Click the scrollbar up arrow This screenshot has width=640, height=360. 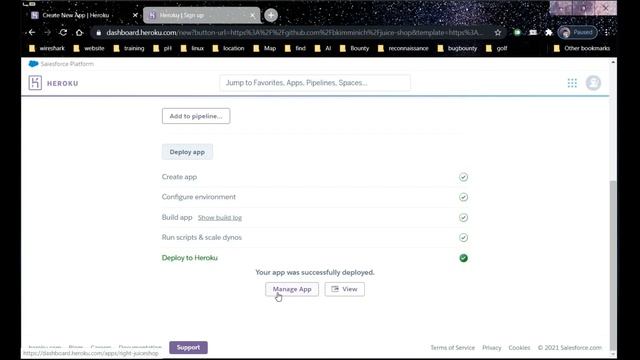613,62
